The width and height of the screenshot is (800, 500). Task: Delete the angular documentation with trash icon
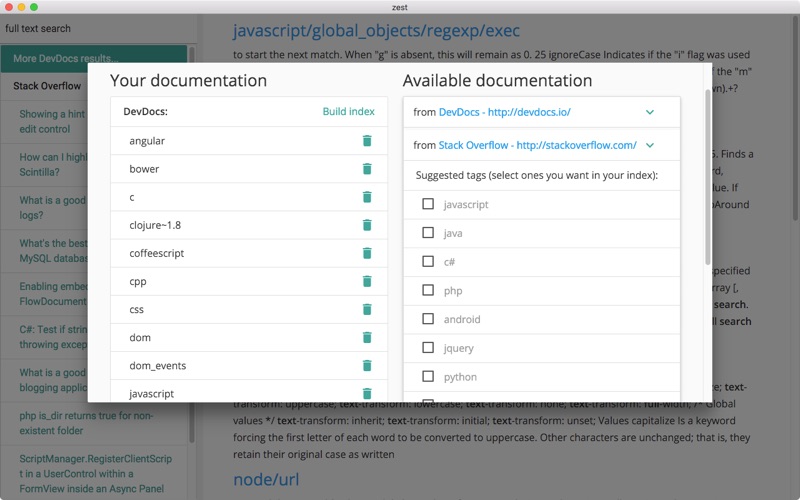[x=367, y=141]
